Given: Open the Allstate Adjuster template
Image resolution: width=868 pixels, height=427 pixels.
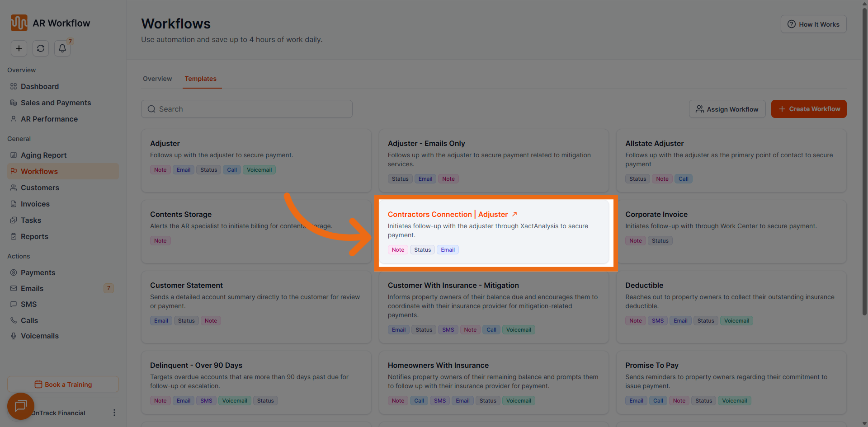Looking at the screenshot, I should coord(731,161).
